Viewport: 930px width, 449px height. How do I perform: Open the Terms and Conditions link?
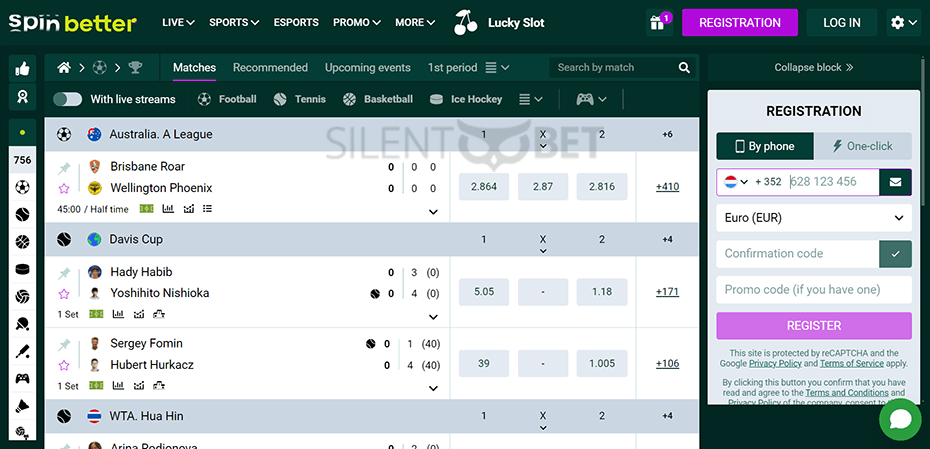[846, 393]
